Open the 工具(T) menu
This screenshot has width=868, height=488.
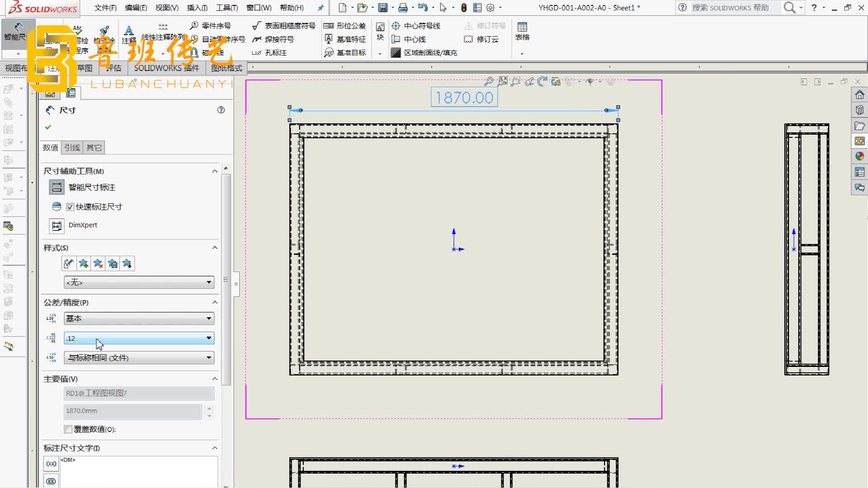coord(226,8)
